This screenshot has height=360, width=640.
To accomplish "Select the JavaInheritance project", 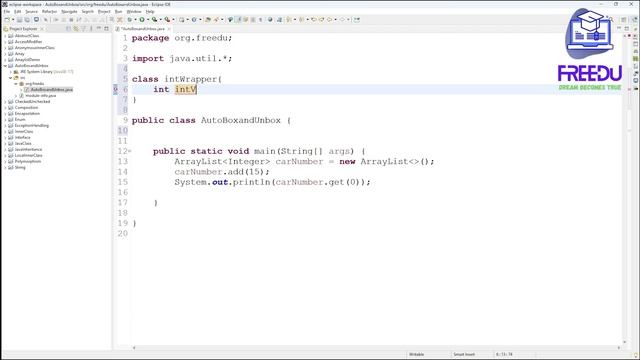I will (x=28, y=149).
